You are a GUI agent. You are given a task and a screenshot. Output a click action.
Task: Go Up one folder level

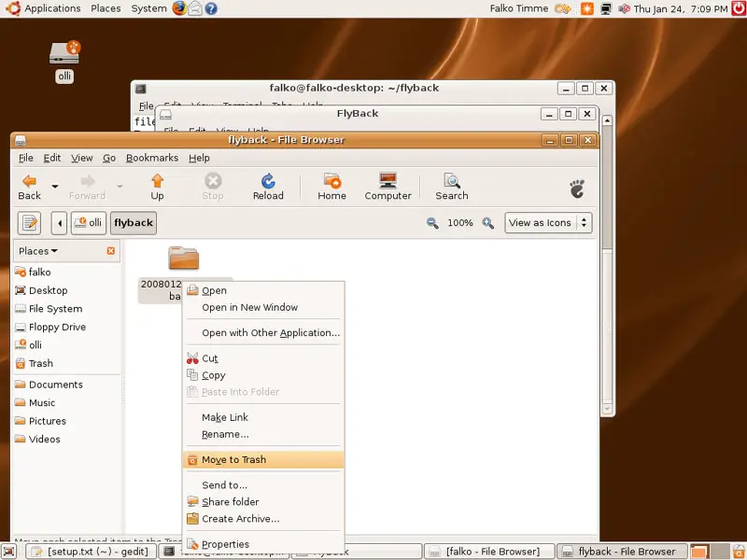pos(157,188)
